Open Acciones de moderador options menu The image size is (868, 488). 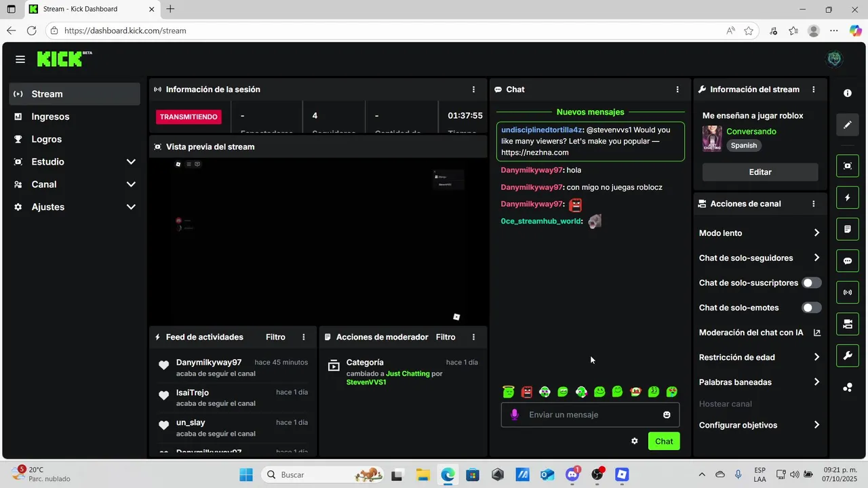pos(473,337)
